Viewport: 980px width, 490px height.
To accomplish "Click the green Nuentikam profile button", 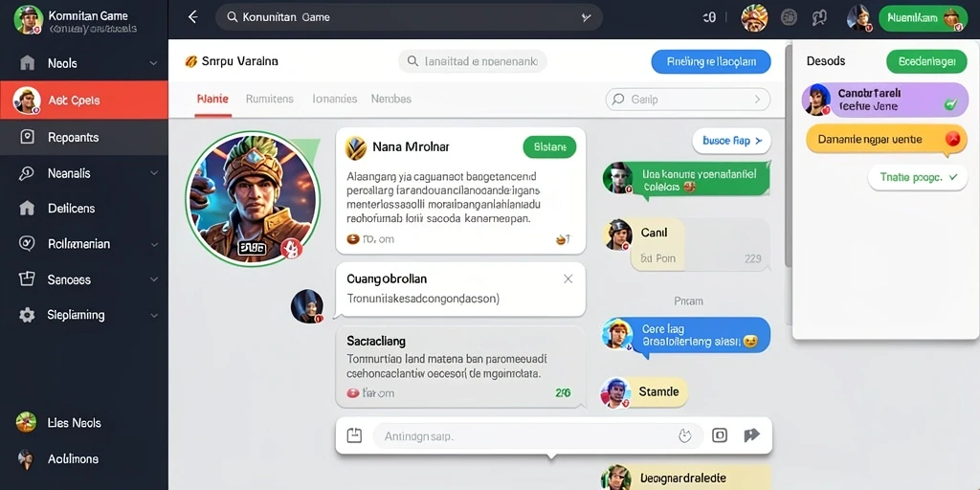I will tap(923, 18).
